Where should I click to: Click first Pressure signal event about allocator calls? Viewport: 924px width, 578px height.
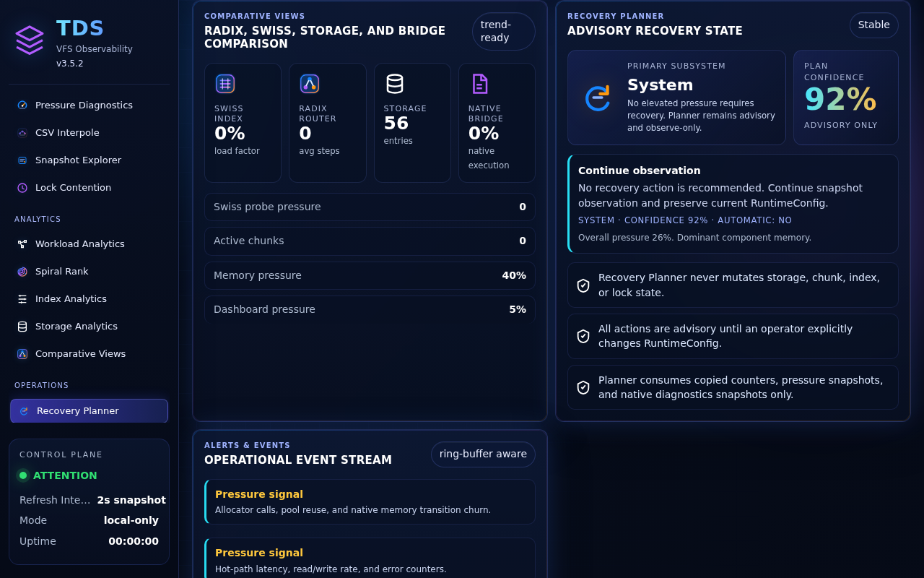click(370, 501)
